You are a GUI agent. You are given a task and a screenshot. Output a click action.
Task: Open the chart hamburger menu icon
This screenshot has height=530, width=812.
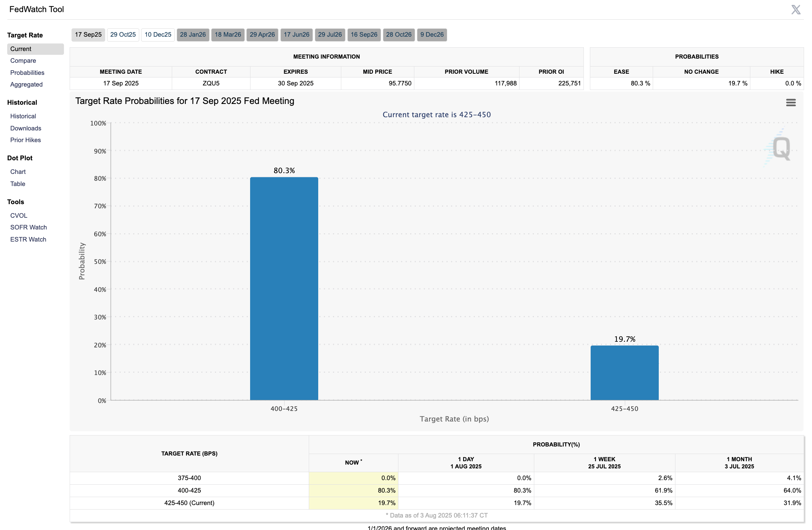pyautogui.click(x=790, y=102)
